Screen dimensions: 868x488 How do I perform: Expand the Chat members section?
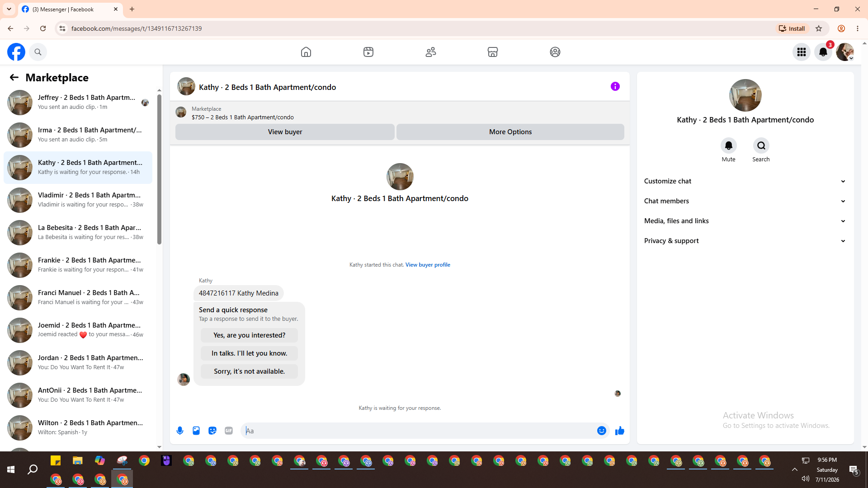point(745,201)
